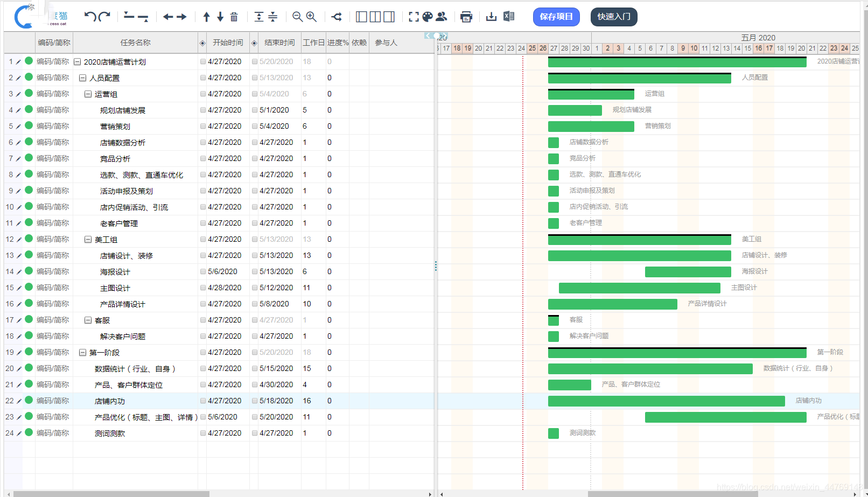Viewport: 868px width, 497px height.
Task: Click the 保存项目 button
Action: [556, 17]
